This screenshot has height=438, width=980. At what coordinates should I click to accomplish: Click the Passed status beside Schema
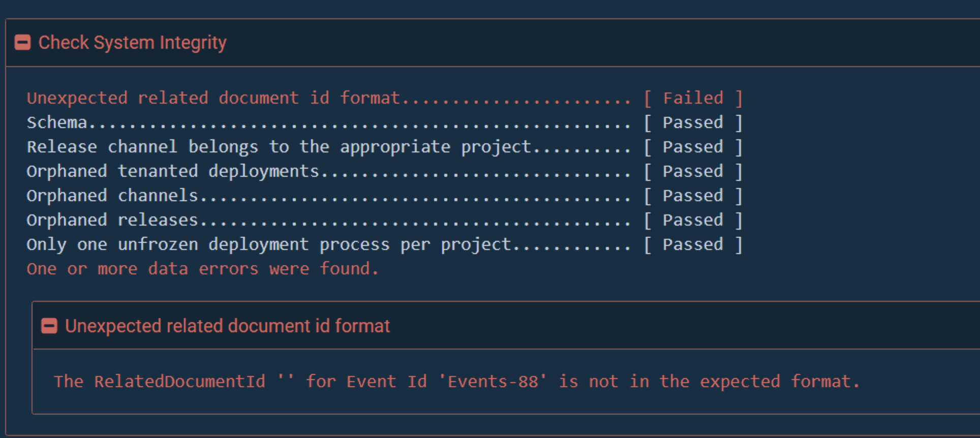(692, 122)
